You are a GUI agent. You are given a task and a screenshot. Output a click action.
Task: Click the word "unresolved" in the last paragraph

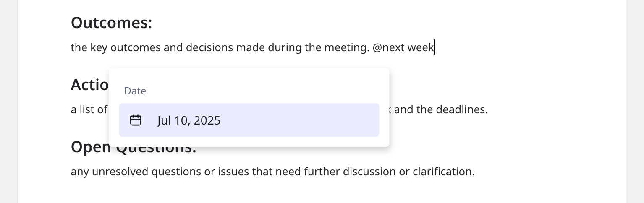123,172
